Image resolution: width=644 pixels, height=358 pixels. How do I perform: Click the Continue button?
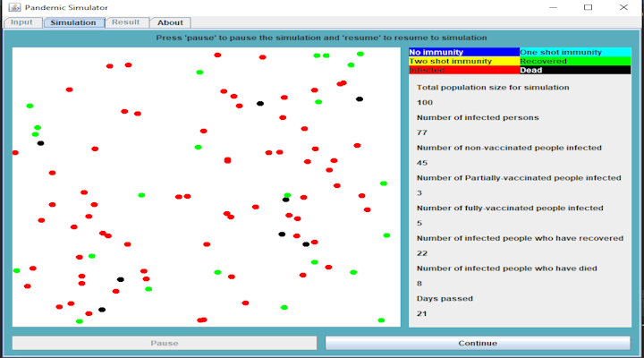tap(478, 343)
